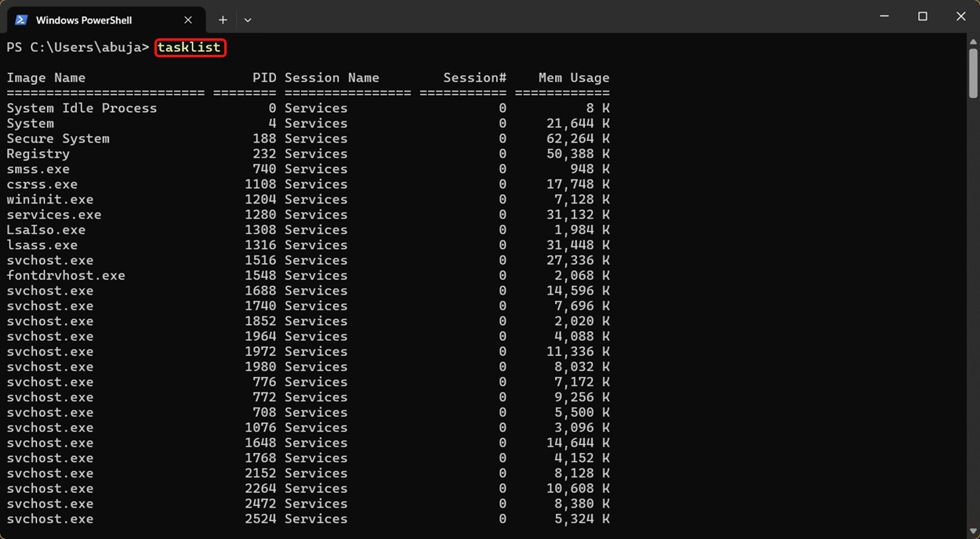Click the scrollbar up arrow
The height and width of the screenshot is (539, 980).
(973, 42)
